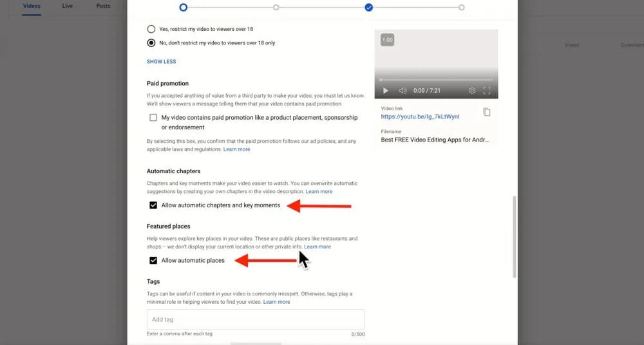Click the Add tag input field

pos(256,319)
